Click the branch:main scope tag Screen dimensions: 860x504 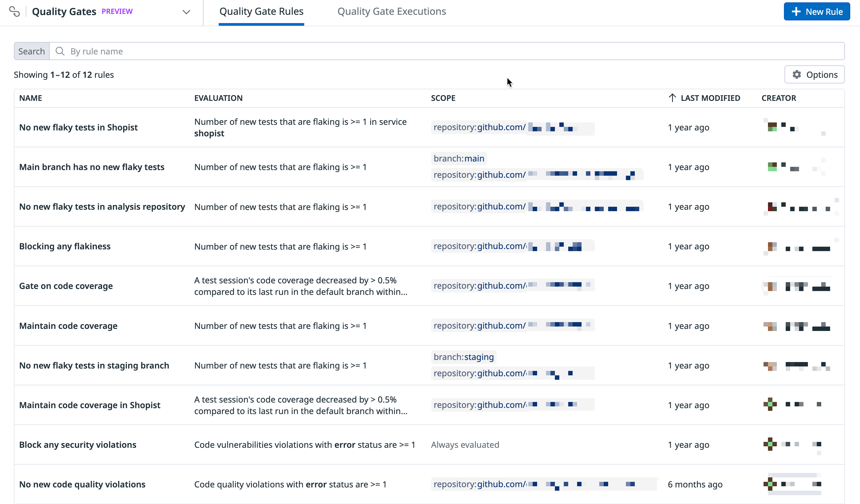click(459, 159)
